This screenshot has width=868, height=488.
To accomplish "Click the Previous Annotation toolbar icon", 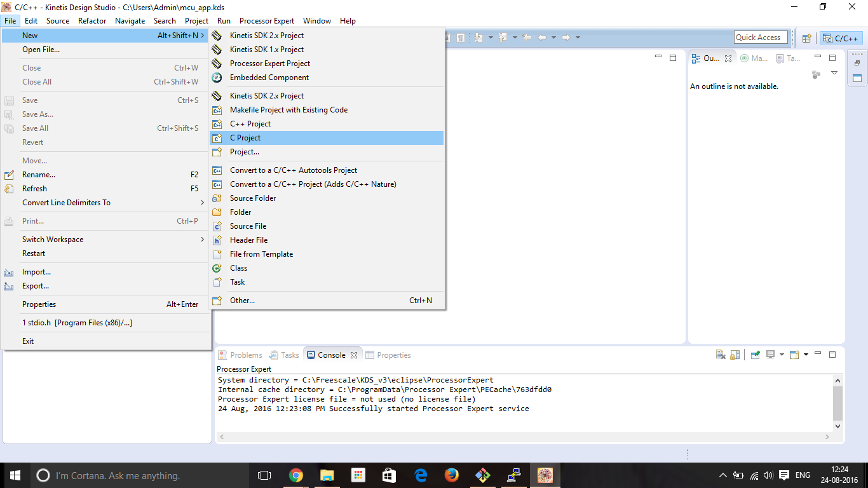I will click(x=503, y=37).
